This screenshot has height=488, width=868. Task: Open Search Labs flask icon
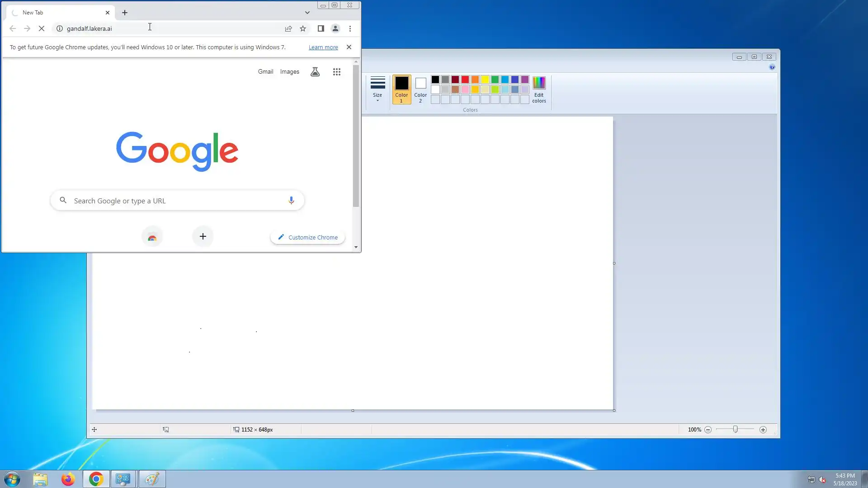315,72
